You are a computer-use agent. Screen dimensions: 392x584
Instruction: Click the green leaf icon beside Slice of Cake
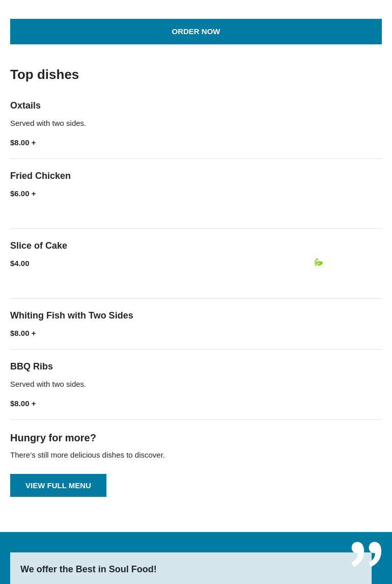point(319,262)
